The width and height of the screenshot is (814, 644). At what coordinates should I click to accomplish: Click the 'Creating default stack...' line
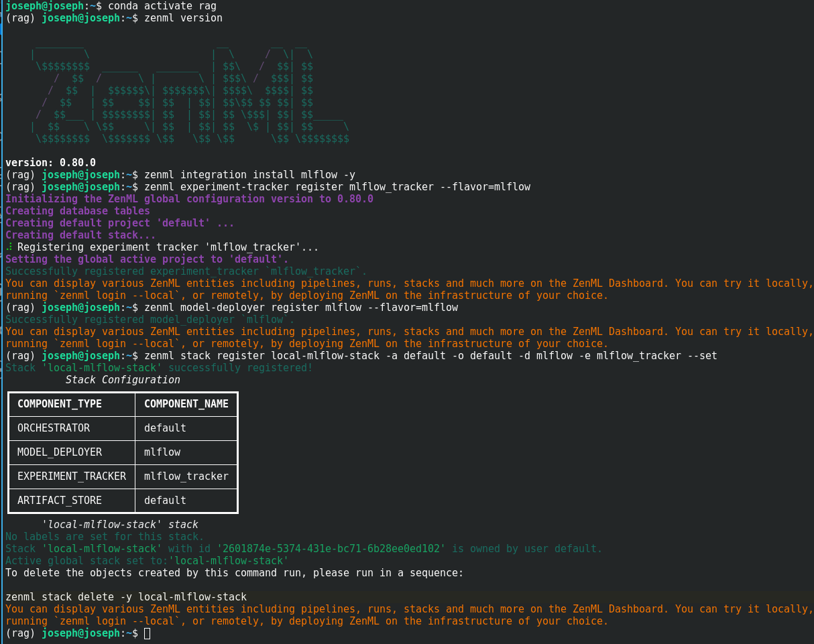click(x=80, y=235)
